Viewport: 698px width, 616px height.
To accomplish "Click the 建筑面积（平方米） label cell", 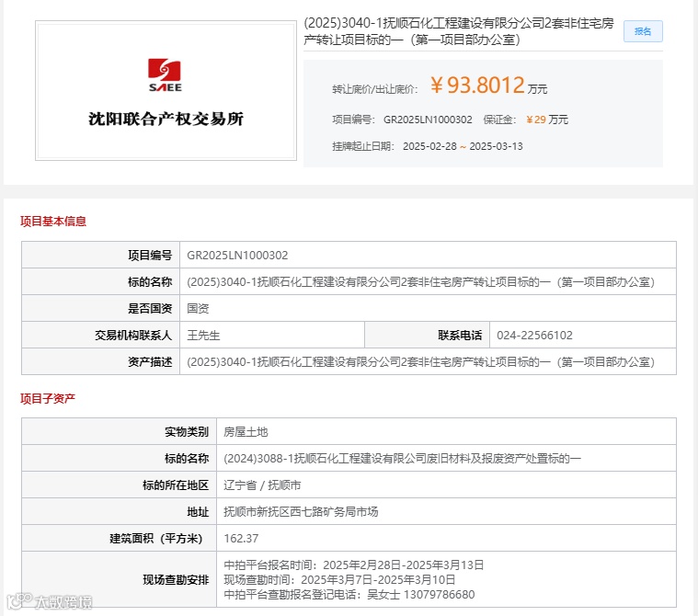I will tap(119, 539).
